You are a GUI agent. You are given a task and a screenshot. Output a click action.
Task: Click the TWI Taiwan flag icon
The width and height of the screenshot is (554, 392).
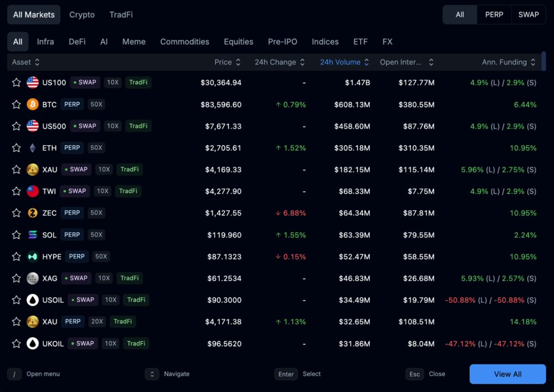pos(33,191)
